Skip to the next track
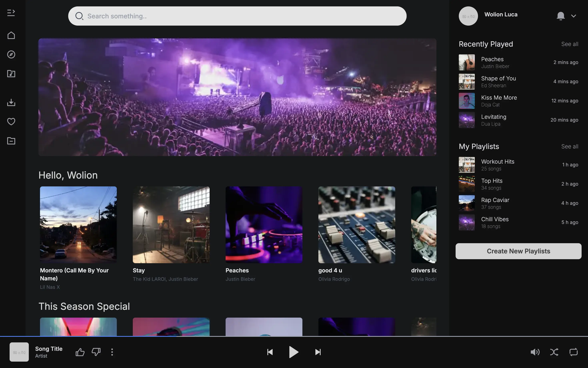Image resolution: width=588 pixels, height=368 pixels. 318,352
